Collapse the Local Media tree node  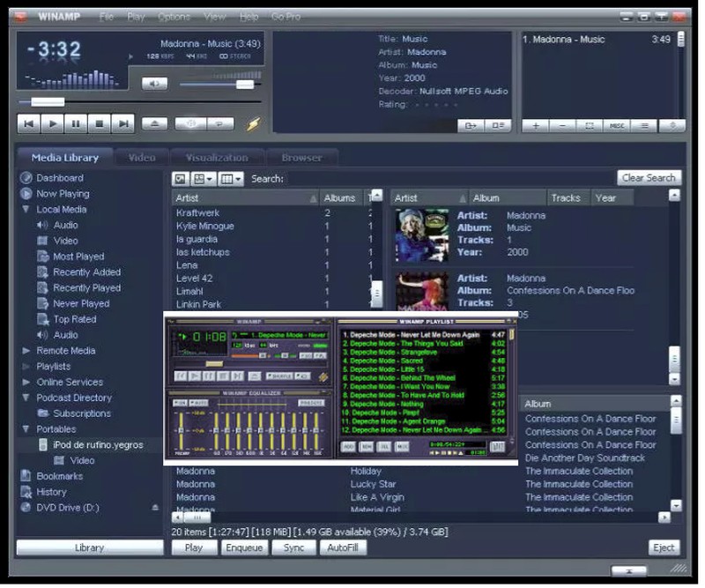click(26, 210)
